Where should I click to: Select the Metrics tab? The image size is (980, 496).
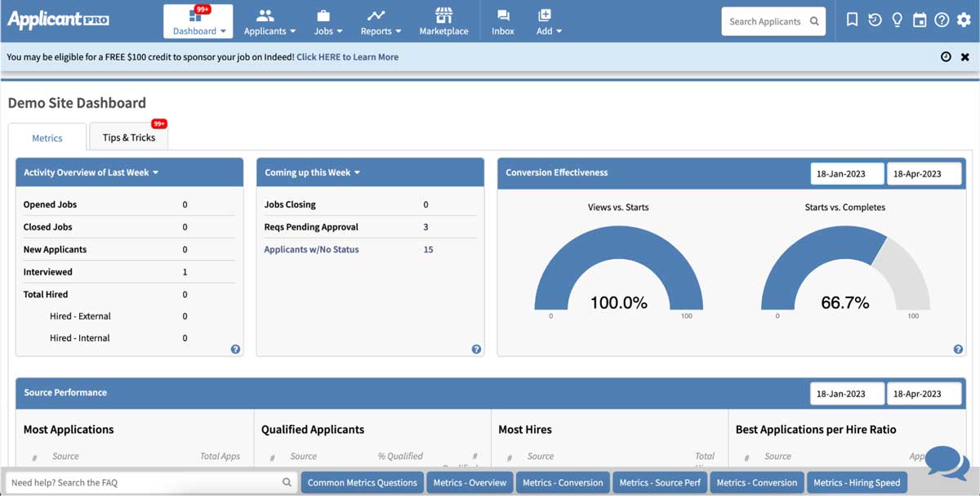47,138
